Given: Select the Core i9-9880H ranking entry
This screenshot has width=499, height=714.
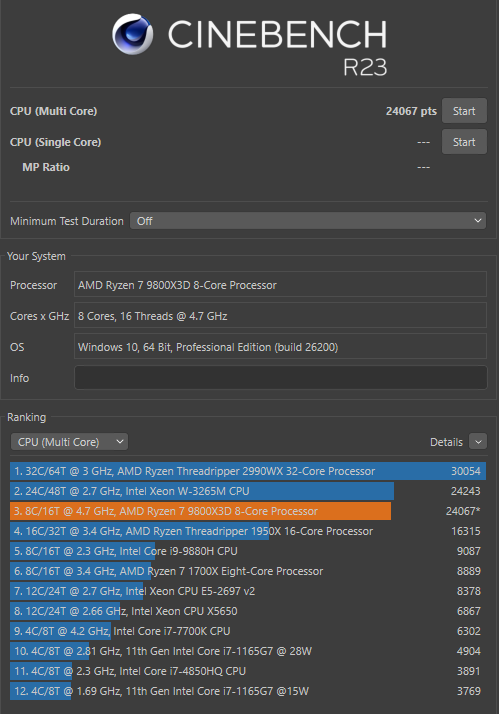Looking at the screenshot, I should (x=248, y=551).
